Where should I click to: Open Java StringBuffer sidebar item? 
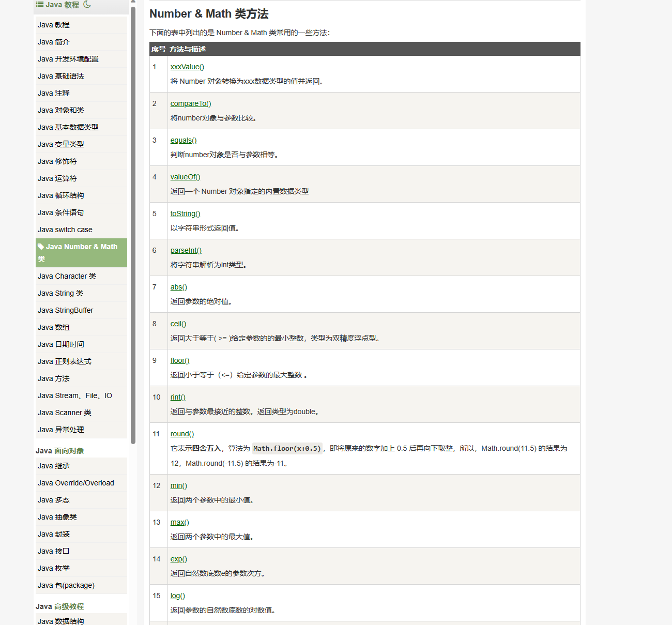coord(81,310)
